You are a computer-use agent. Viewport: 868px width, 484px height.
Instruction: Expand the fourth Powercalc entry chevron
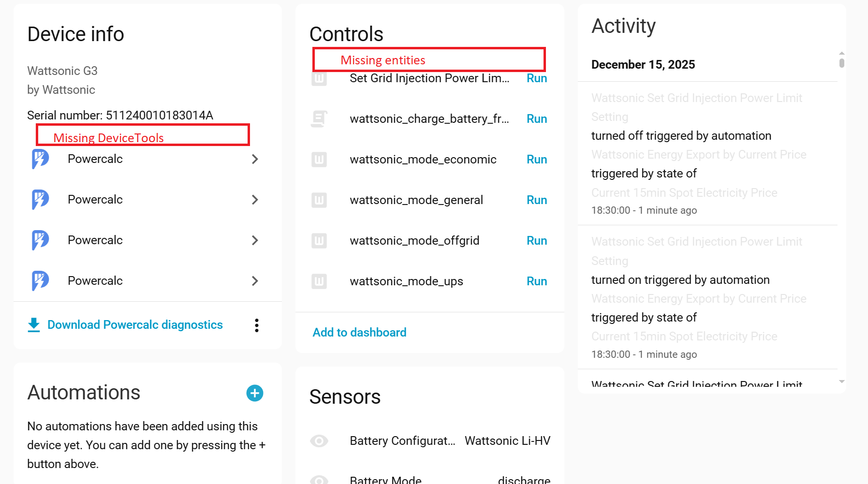[255, 281]
